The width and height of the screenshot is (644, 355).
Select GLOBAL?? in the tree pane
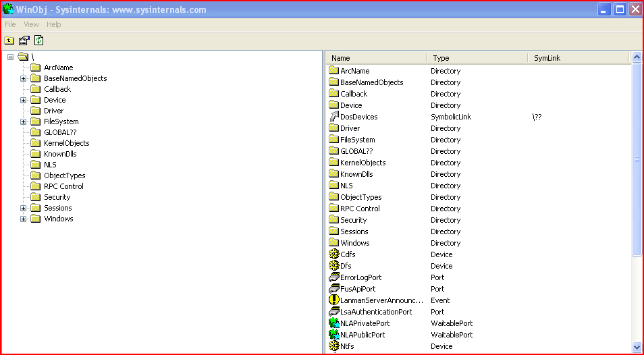coord(60,132)
